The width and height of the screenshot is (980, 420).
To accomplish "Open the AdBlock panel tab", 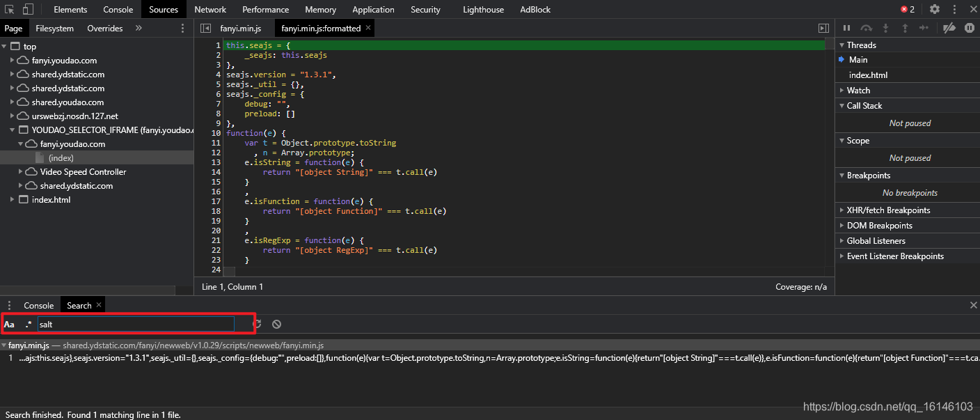I will [x=535, y=9].
